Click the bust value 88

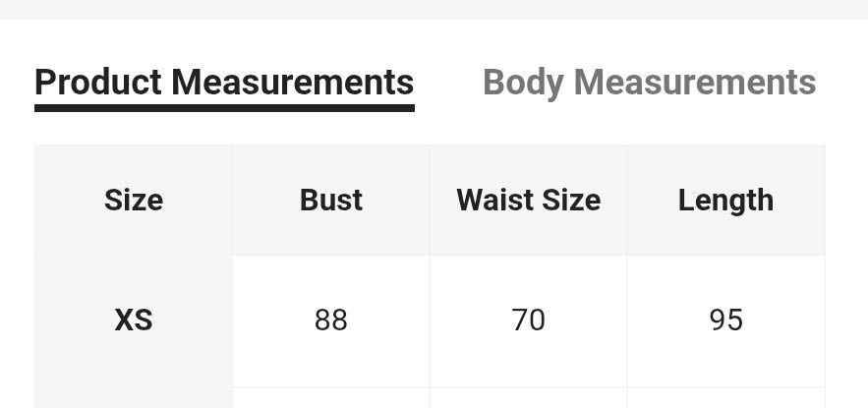click(x=331, y=321)
